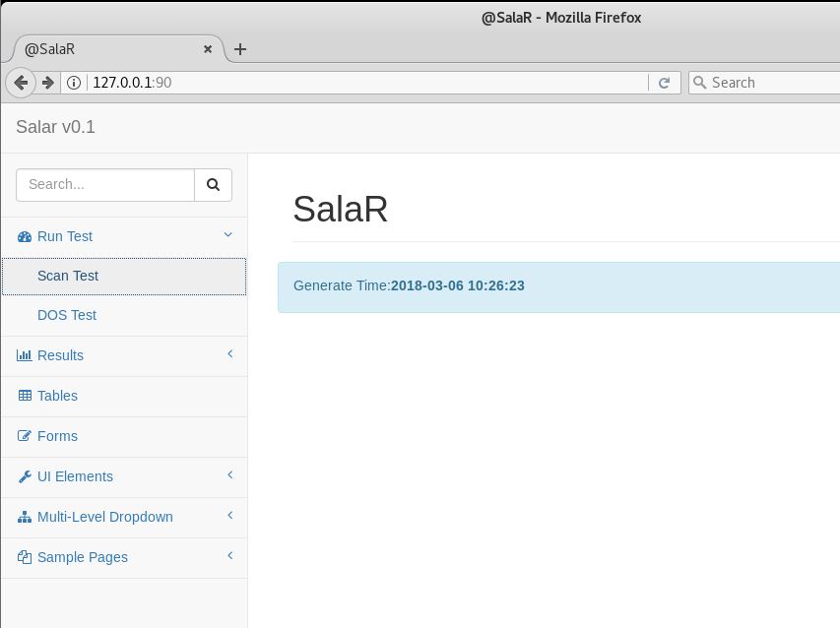Expand the Multi-Level Dropdown arrow
This screenshot has height=628, width=840.
coord(230,515)
